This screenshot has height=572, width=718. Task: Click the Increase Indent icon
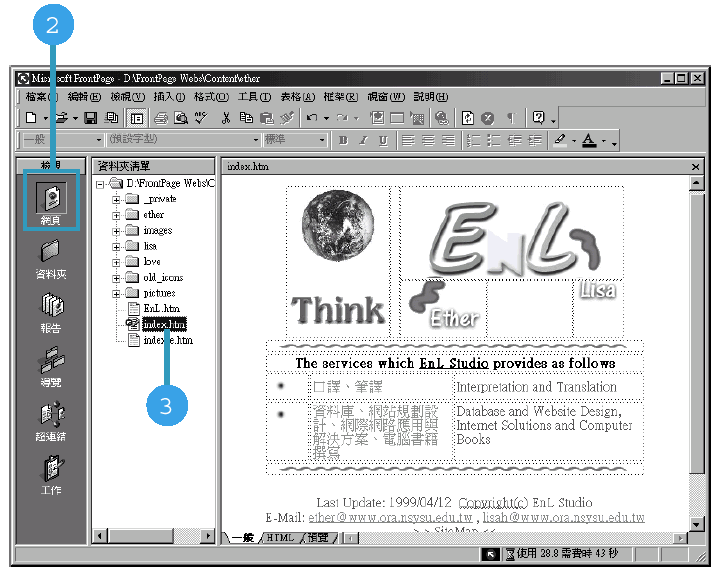pyautogui.click(x=534, y=140)
